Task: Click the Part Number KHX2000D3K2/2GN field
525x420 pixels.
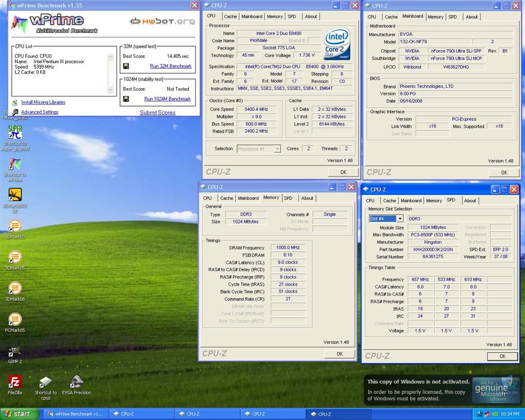Action: [433, 250]
